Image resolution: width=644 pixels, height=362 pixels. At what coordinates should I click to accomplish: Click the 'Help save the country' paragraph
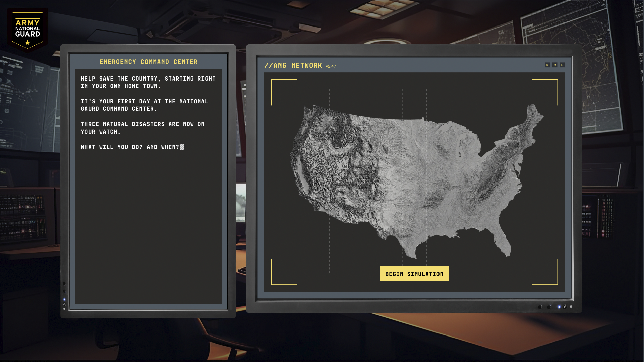click(148, 82)
